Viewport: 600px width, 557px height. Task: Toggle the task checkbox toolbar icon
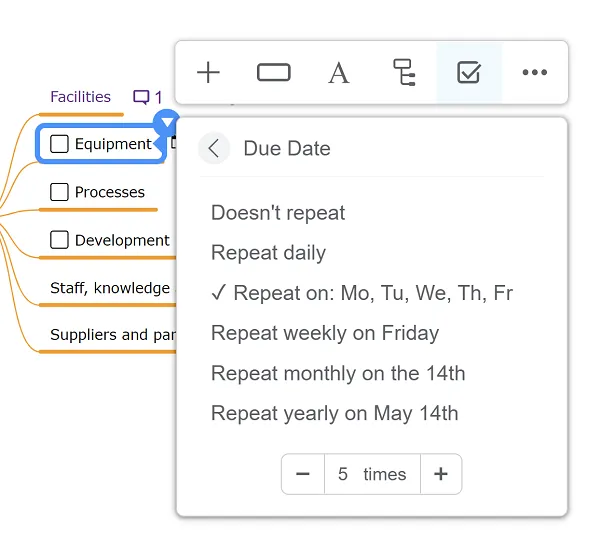pyautogui.click(x=469, y=72)
